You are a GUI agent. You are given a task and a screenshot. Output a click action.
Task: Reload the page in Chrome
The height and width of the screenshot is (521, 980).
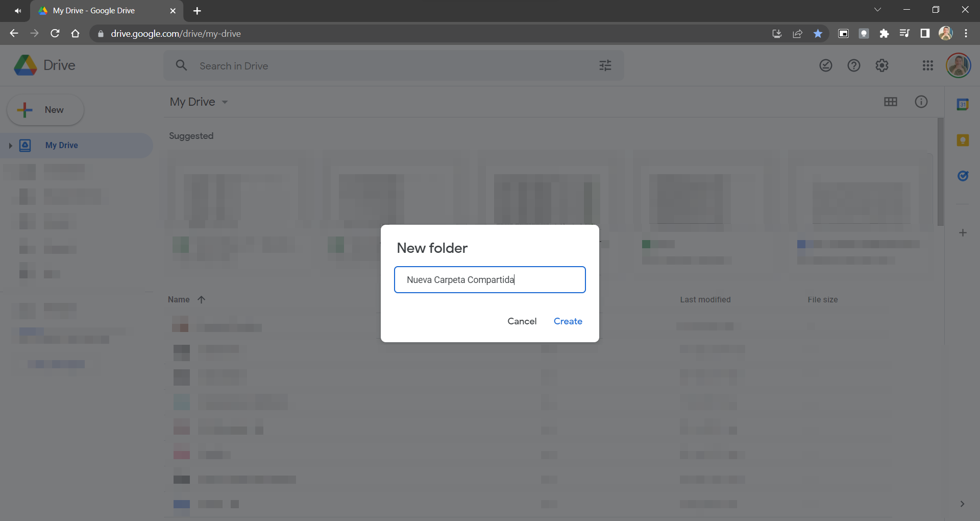point(55,34)
